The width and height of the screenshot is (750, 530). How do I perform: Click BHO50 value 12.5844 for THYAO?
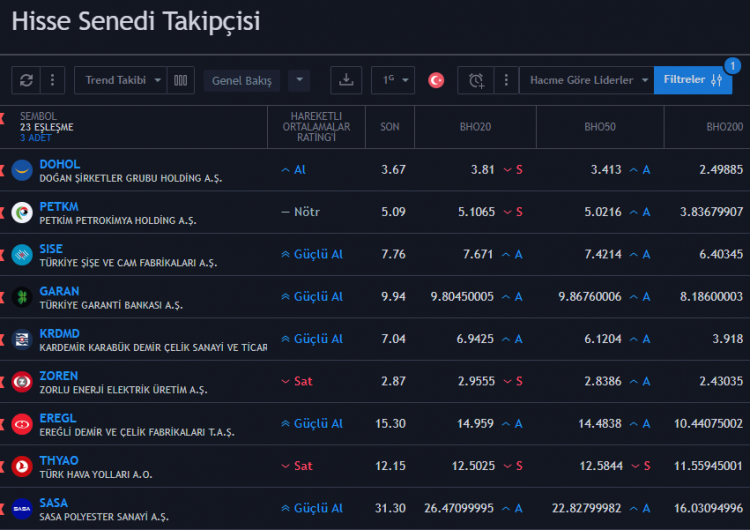click(x=601, y=466)
